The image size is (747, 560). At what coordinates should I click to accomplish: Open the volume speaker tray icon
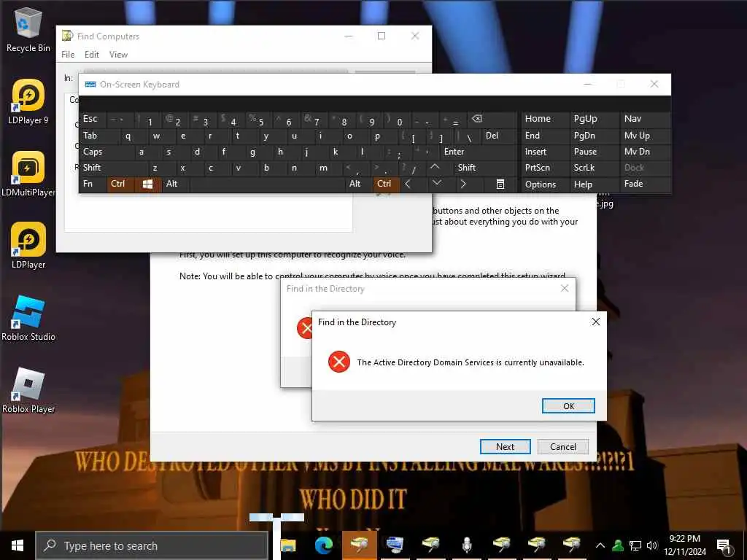pos(652,545)
